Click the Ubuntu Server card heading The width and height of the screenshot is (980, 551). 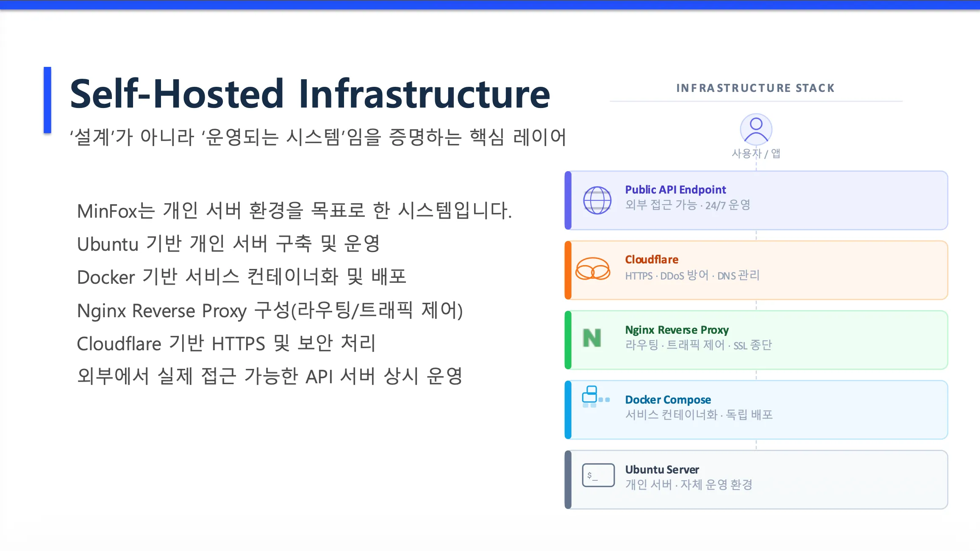pos(662,470)
